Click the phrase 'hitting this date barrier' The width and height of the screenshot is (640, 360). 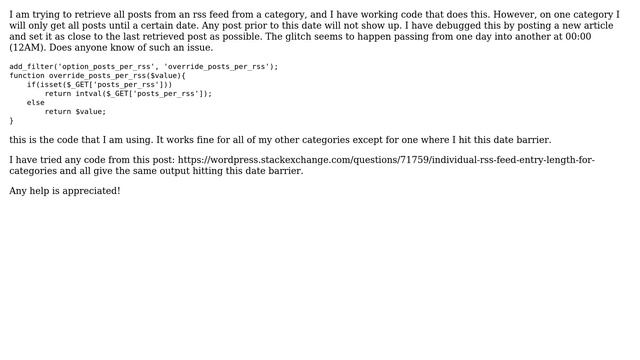tap(249, 171)
